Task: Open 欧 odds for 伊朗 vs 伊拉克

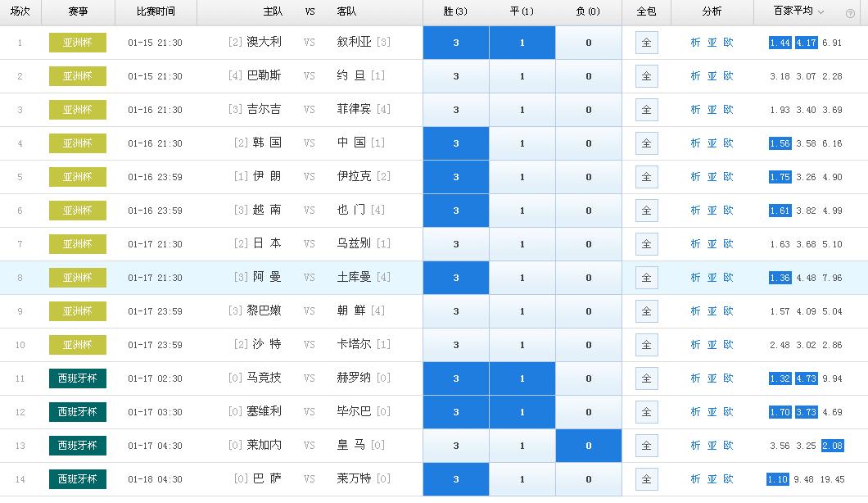Action: click(729, 177)
